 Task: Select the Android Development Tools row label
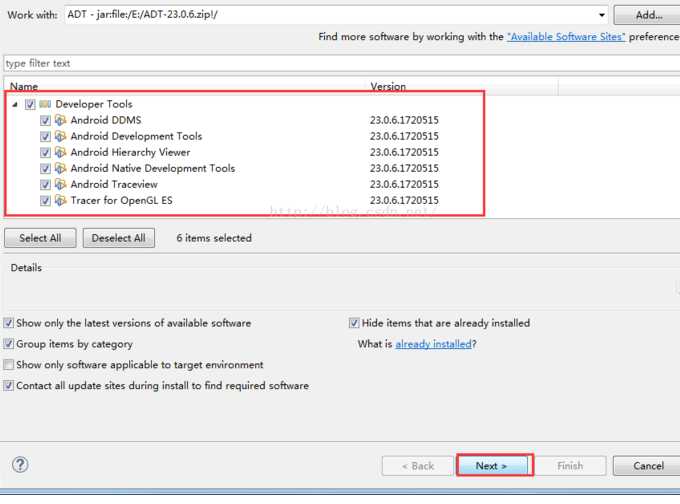(136, 136)
